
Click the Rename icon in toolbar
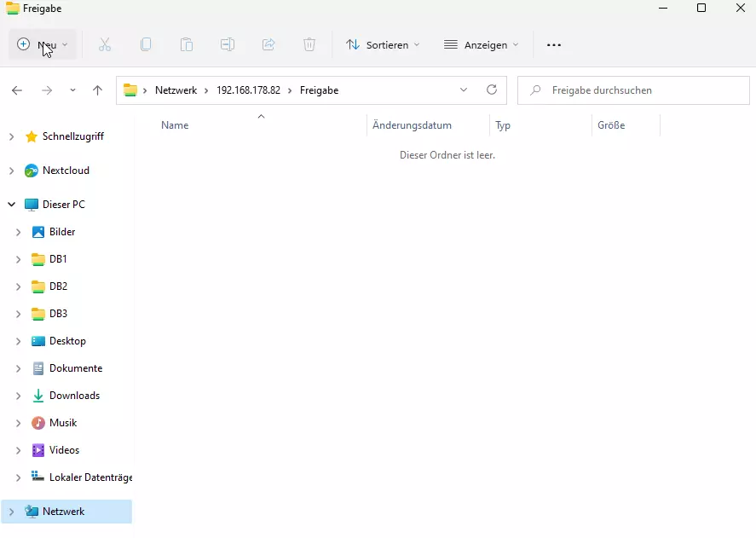pos(228,44)
